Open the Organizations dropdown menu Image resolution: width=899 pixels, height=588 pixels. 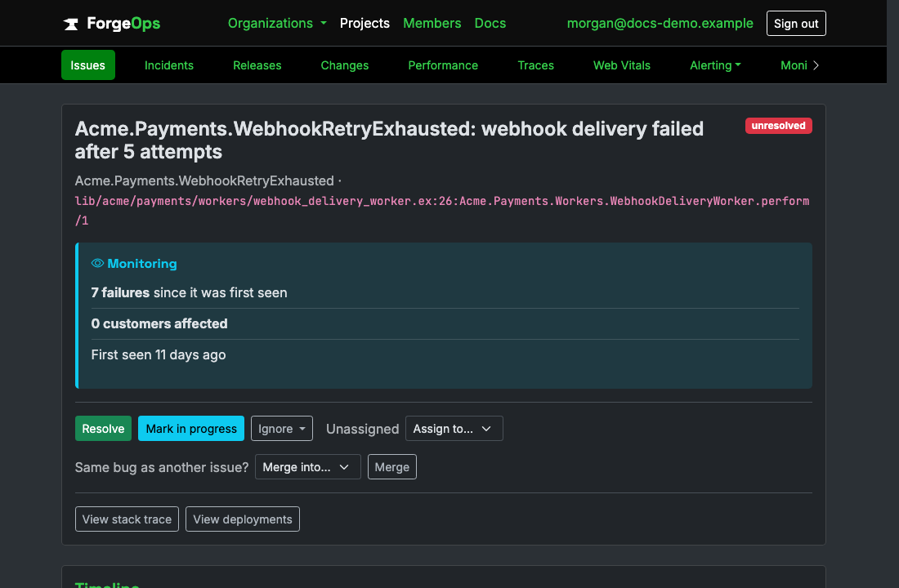[x=278, y=24]
